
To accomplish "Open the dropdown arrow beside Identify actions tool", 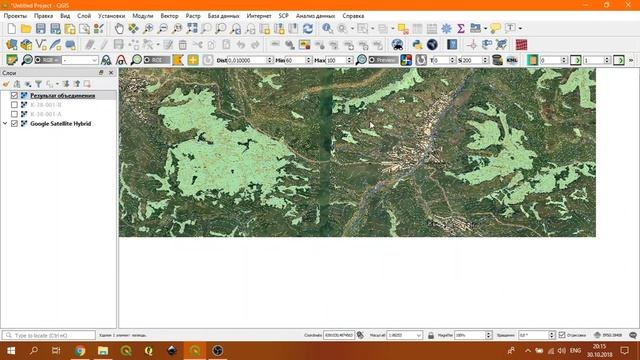I will coord(352,29).
